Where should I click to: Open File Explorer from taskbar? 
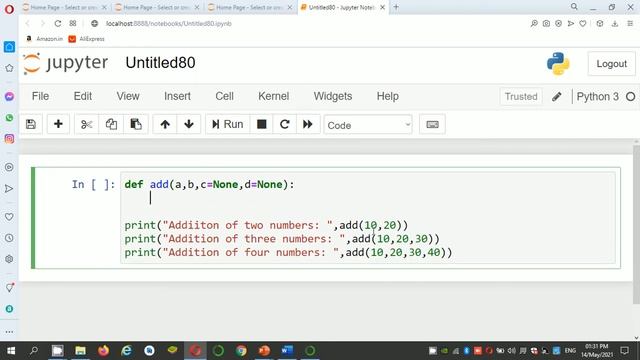[80, 351]
